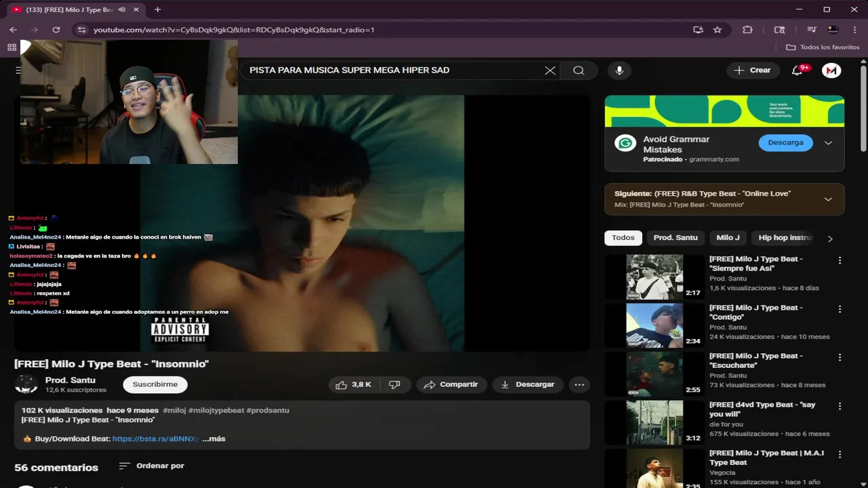Click the browser back arrow
Screen dimensions: 868x488
tap(13, 30)
